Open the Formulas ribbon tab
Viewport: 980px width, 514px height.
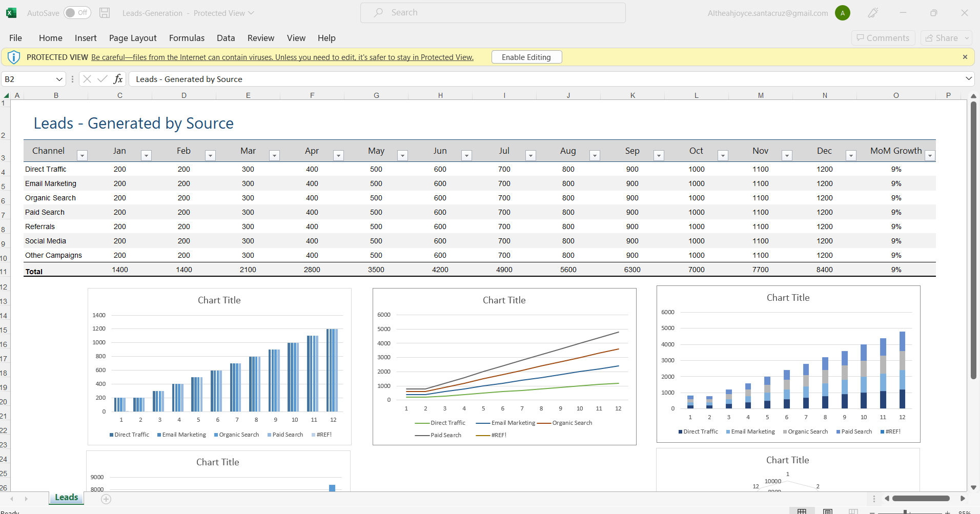click(x=187, y=38)
